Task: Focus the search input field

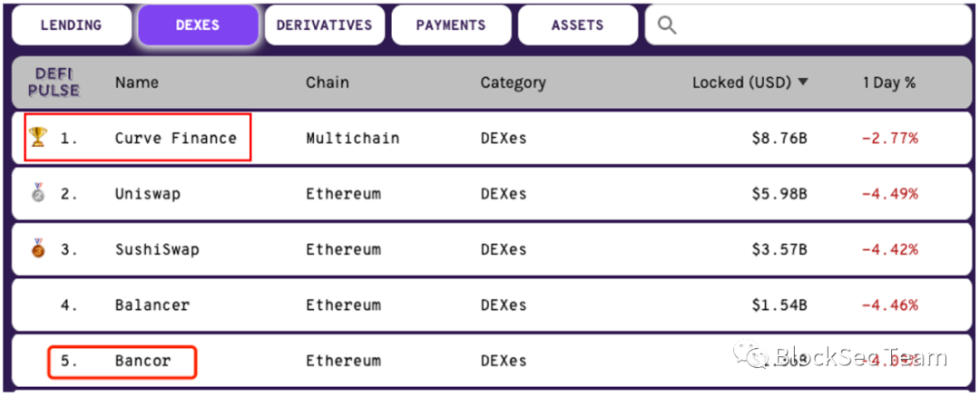Action: [808, 25]
